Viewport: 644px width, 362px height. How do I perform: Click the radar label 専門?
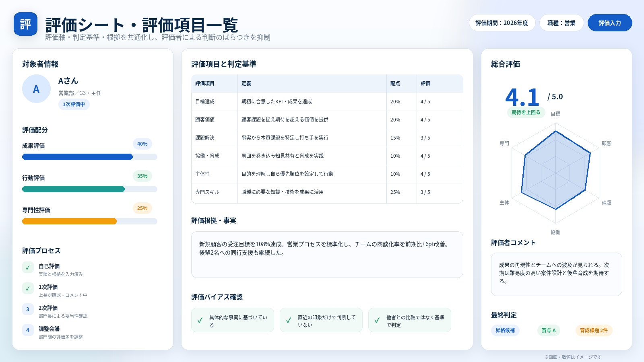[x=504, y=144]
